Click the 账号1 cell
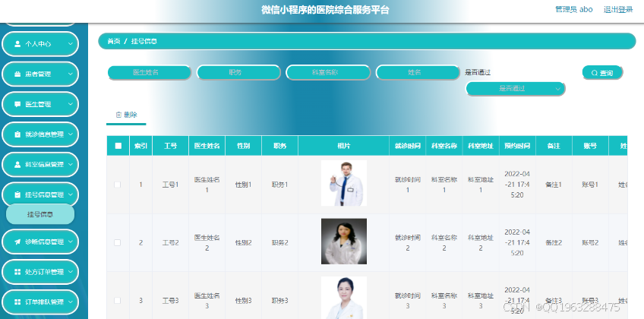Screen dimensions: 644x319 590,185
